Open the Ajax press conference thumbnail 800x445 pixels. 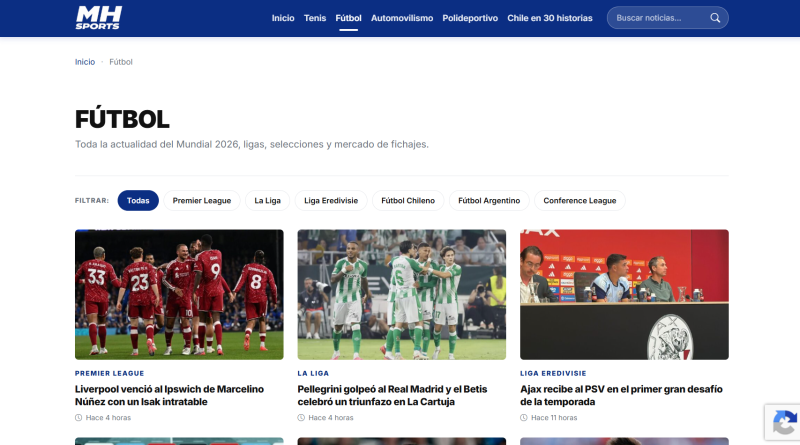[x=624, y=294]
